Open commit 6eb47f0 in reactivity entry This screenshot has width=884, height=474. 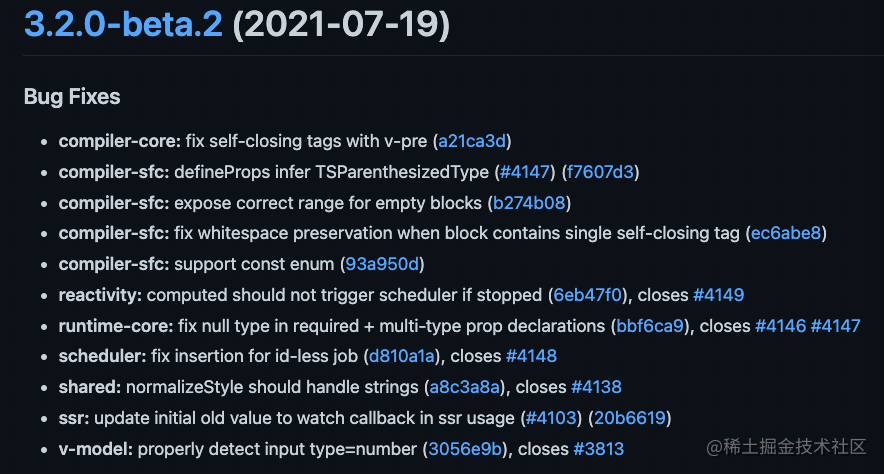coord(587,295)
